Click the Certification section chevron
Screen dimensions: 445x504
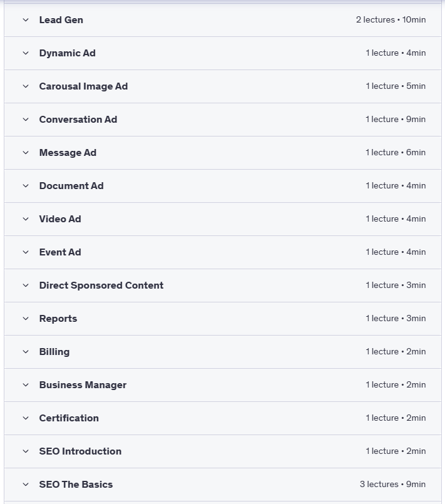[26, 418]
